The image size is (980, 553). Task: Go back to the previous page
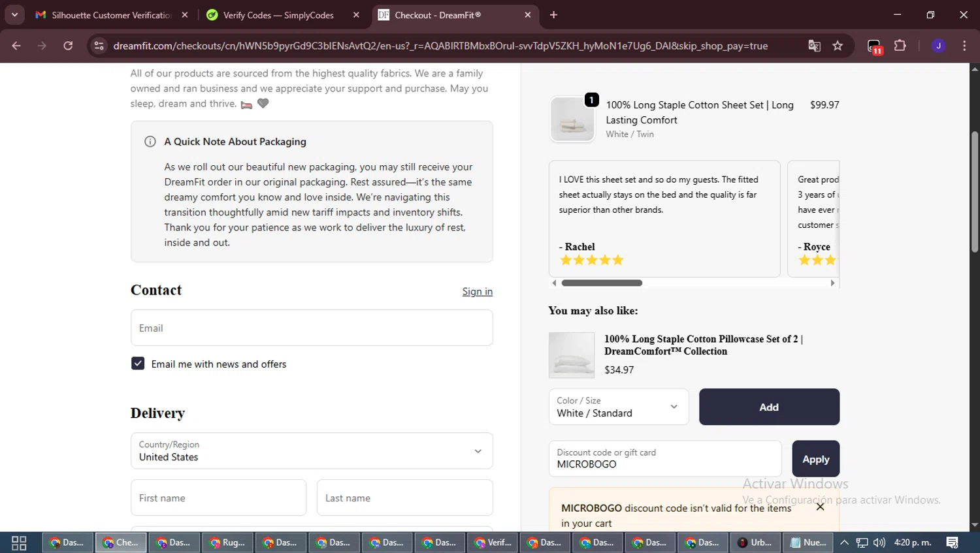[16, 46]
